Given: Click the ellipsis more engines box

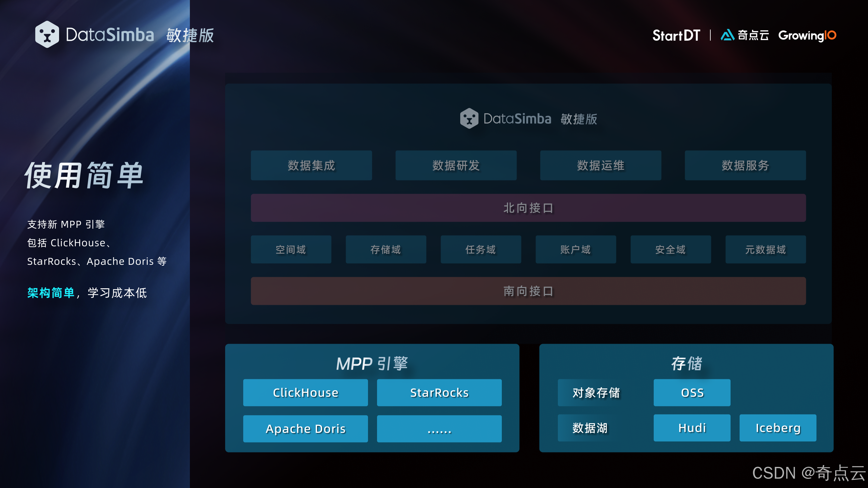Looking at the screenshot, I should pos(439,429).
